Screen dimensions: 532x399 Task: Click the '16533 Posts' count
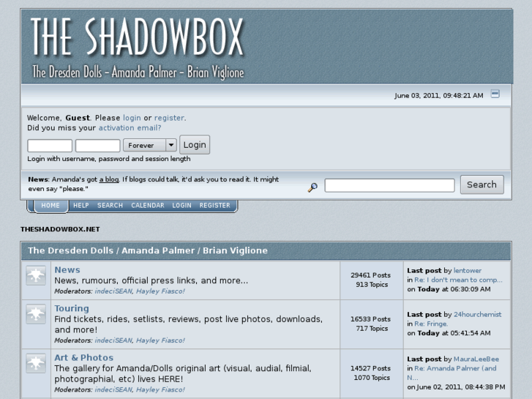point(370,319)
